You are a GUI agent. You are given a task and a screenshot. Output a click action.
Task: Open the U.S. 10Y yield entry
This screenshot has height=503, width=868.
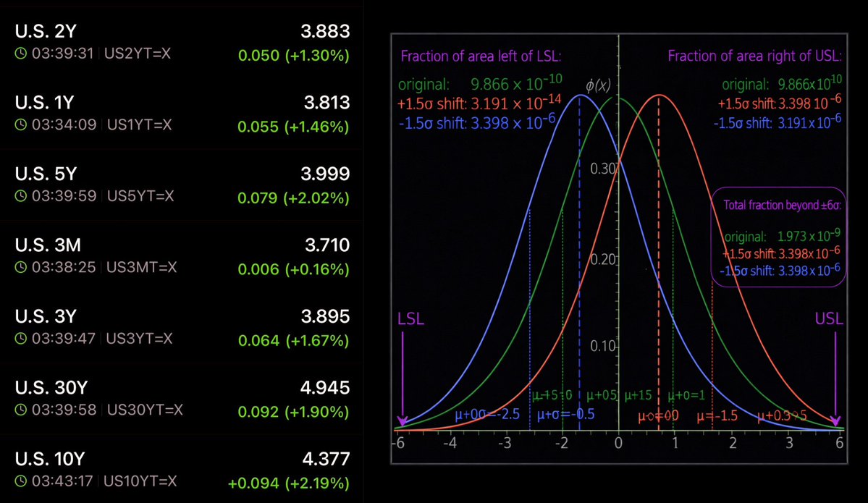click(50, 459)
